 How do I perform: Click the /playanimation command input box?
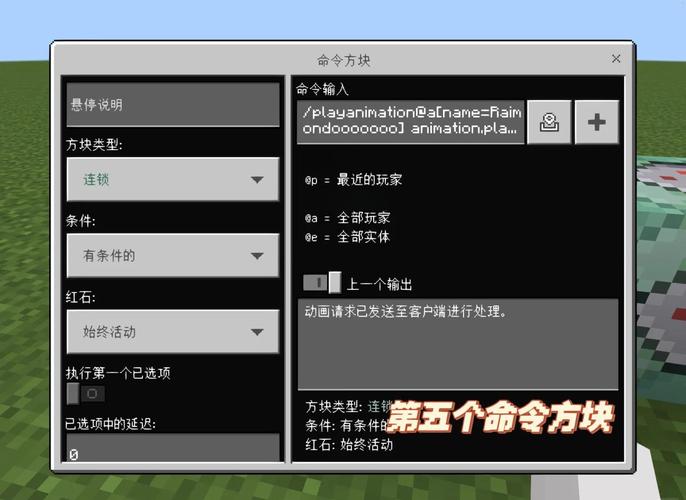410,122
